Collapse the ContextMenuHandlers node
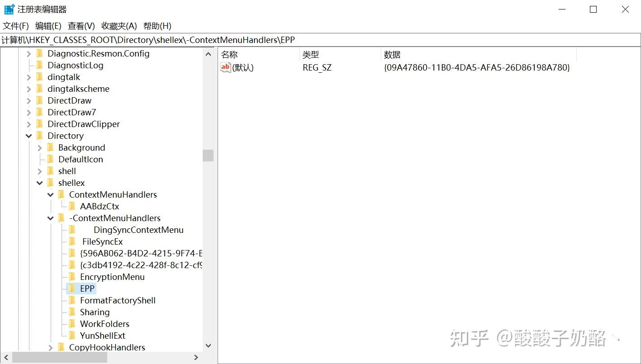This screenshot has height=364, width=641. 50,194
